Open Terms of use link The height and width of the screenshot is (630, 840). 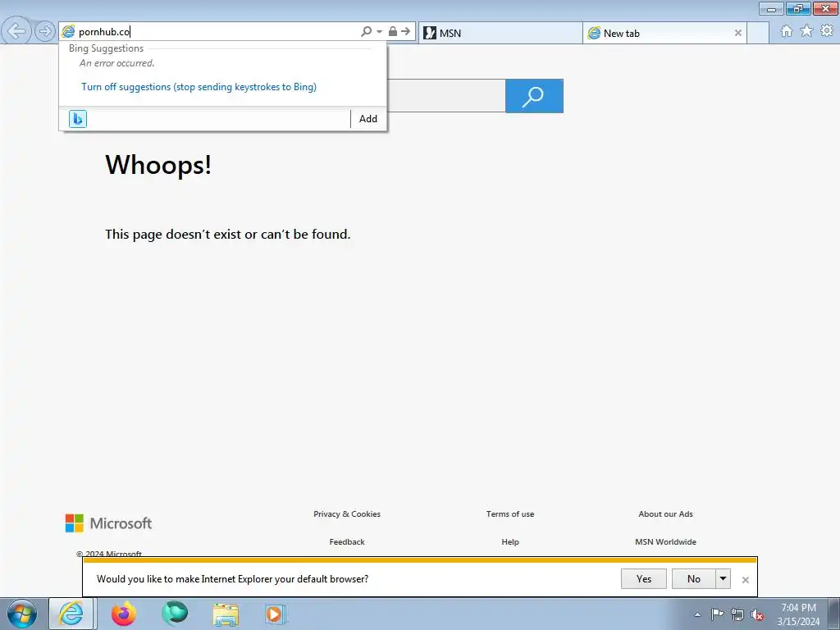click(510, 514)
